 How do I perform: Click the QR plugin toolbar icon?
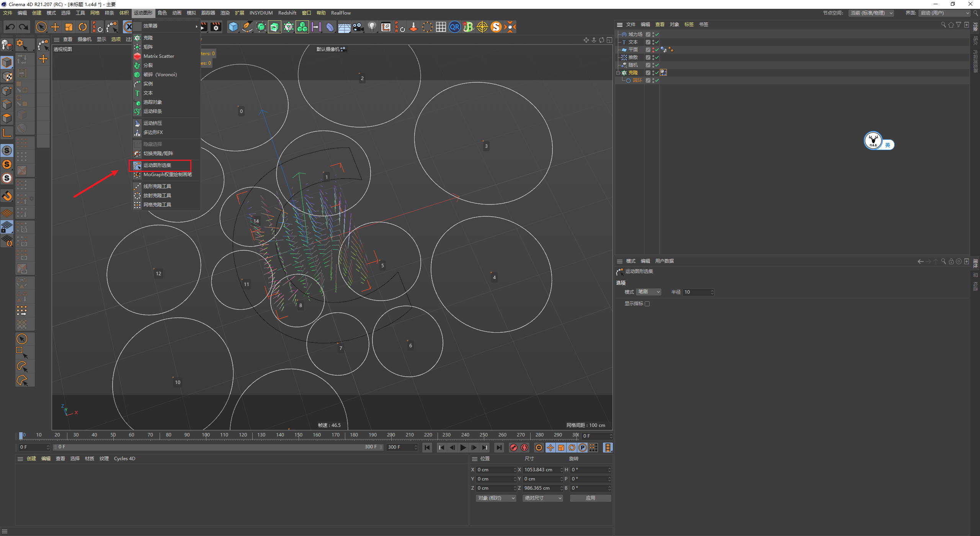click(454, 27)
